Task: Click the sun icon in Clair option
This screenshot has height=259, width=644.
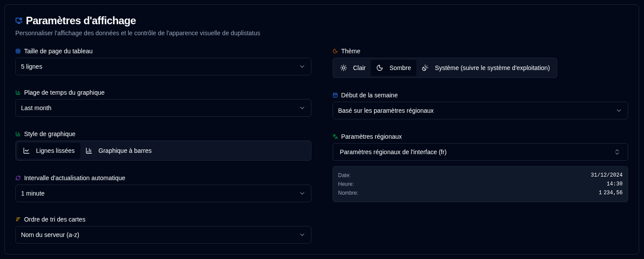Action: 344,68
